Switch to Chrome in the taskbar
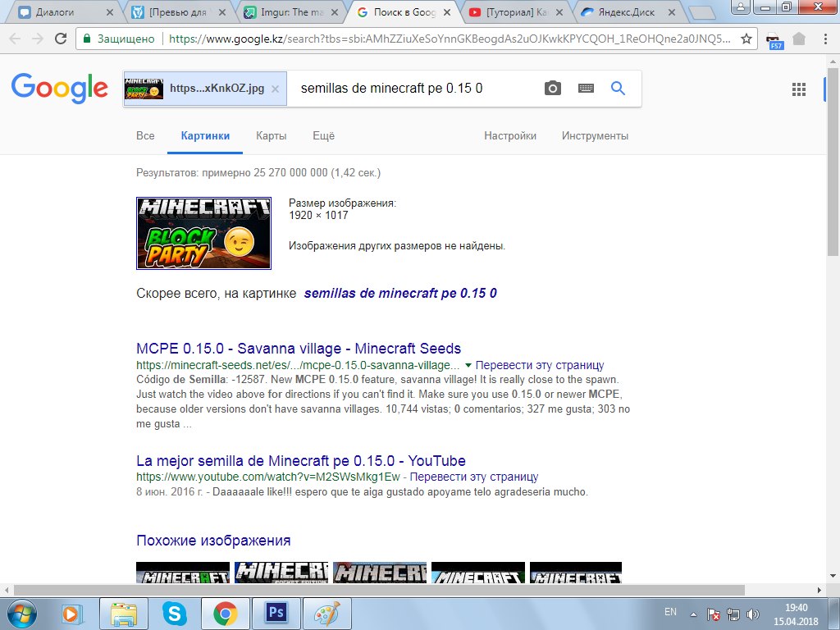 [x=225, y=614]
